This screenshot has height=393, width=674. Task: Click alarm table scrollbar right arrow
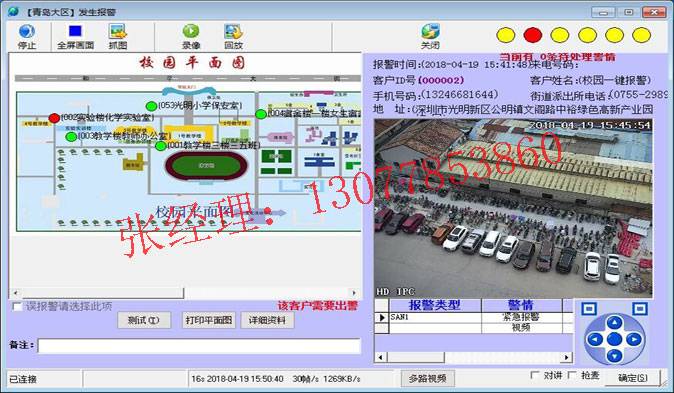[567, 357]
